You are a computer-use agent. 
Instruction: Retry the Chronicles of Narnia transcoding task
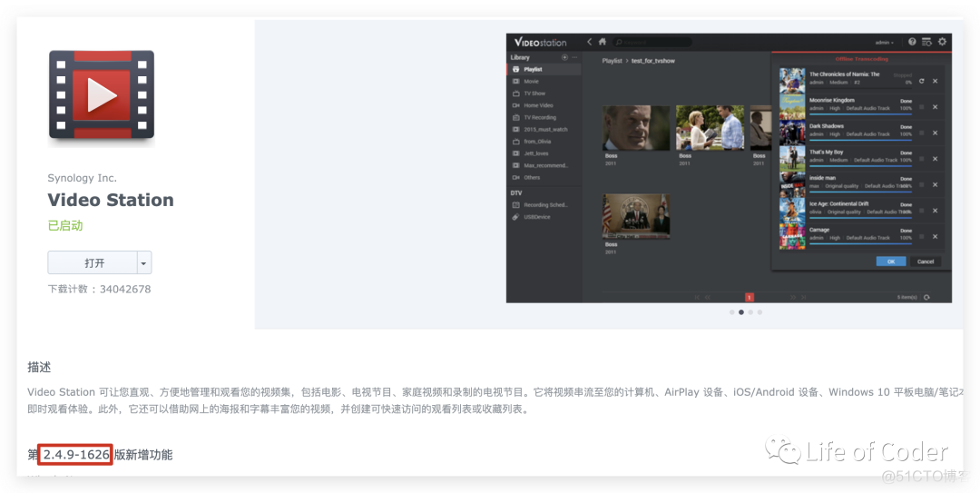coord(922,81)
